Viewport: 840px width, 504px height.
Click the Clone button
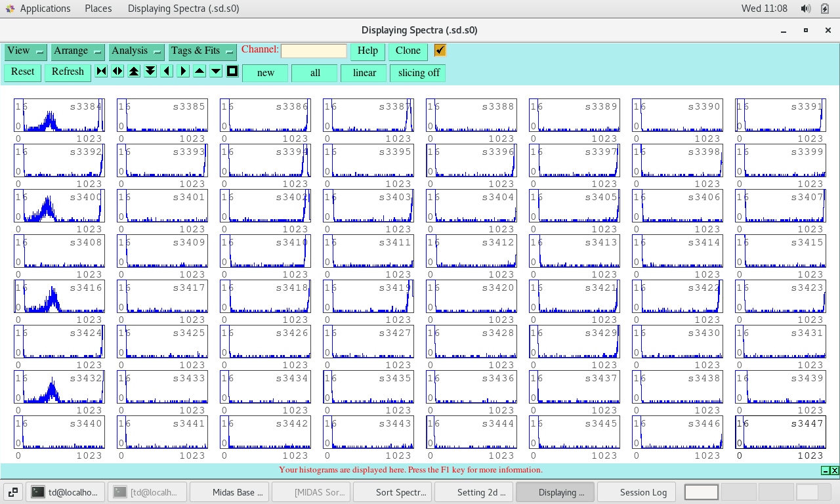(408, 51)
